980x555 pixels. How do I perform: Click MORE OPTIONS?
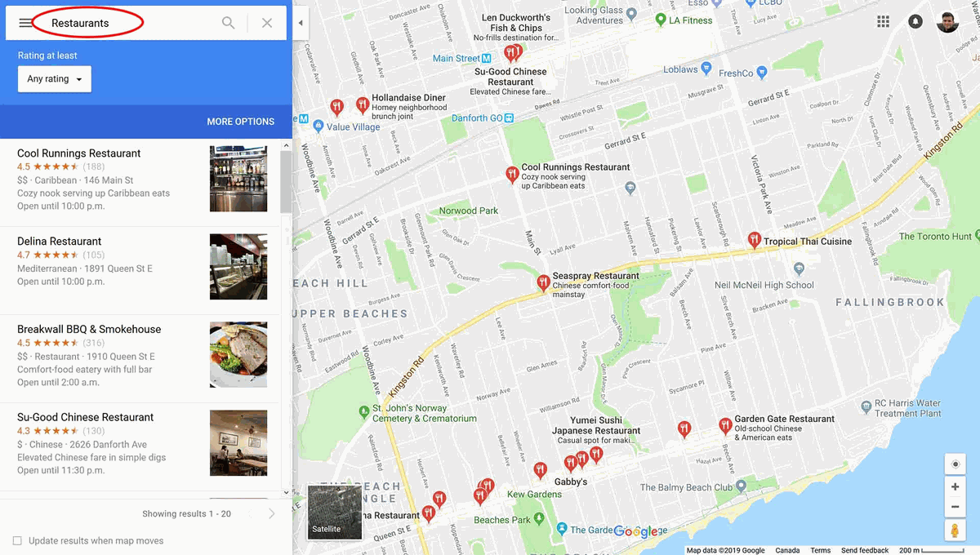pyautogui.click(x=240, y=122)
